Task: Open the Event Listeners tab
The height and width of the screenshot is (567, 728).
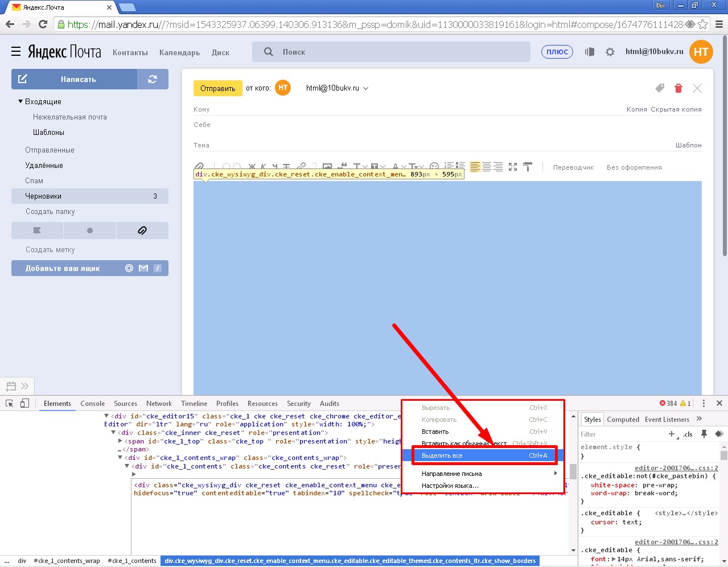Action: point(667,420)
